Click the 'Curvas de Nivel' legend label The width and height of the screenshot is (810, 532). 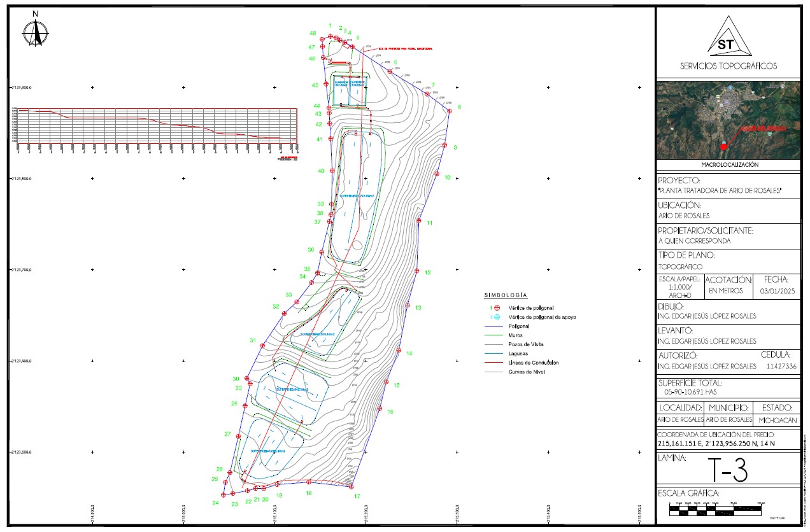click(527, 372)
